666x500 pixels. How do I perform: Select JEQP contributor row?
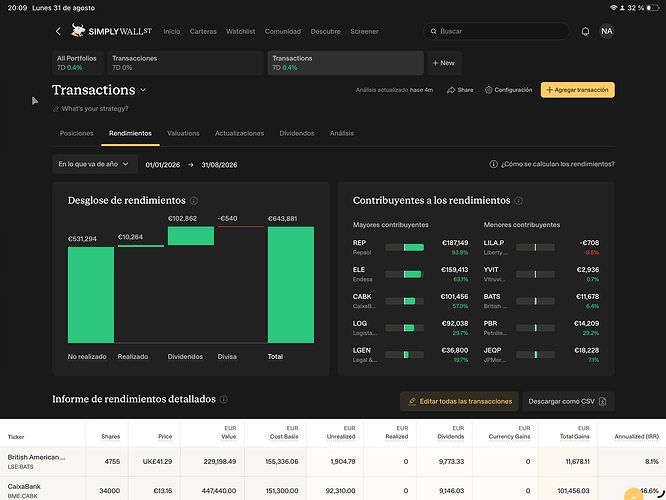(x=541, y=354)
